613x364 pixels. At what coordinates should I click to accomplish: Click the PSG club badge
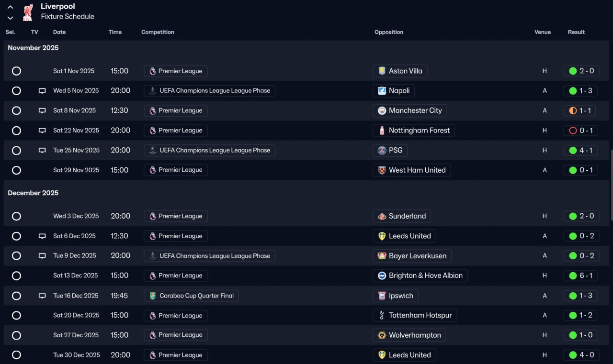(x=382, y=151)
